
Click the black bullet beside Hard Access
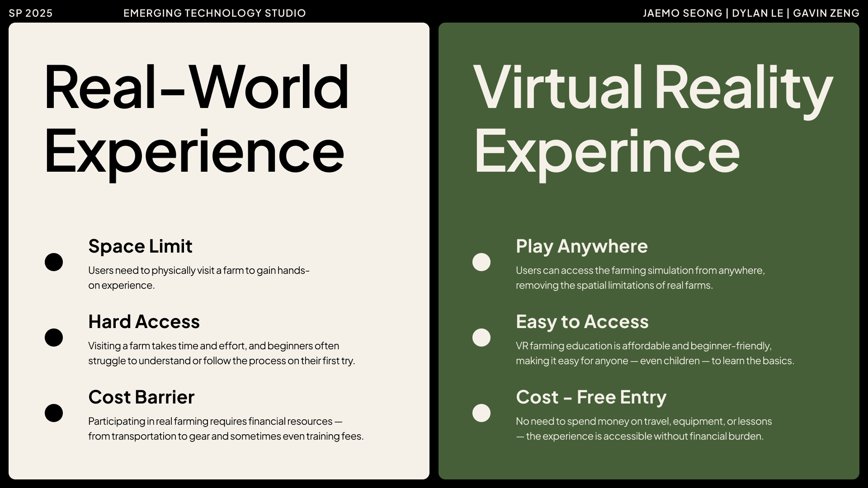(x=54, y=338)
